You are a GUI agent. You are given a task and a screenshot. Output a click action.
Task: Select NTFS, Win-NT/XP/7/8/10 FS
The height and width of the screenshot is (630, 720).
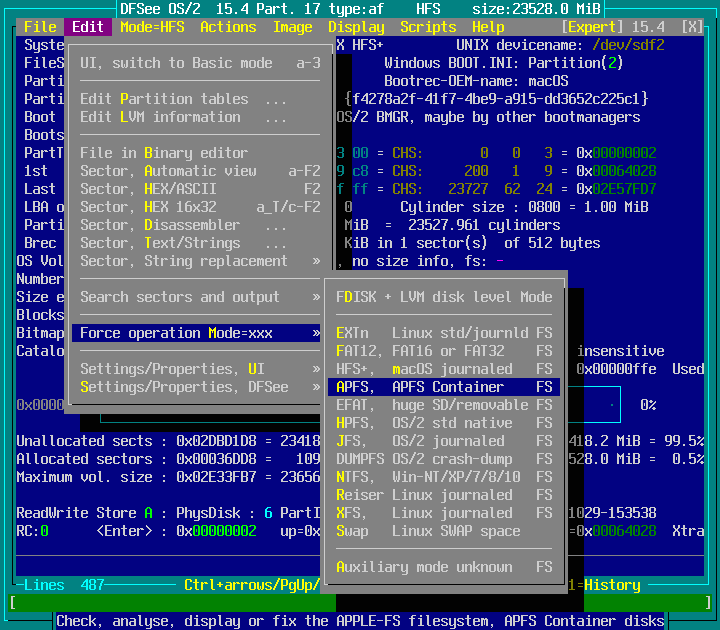[x=444, y=477]
